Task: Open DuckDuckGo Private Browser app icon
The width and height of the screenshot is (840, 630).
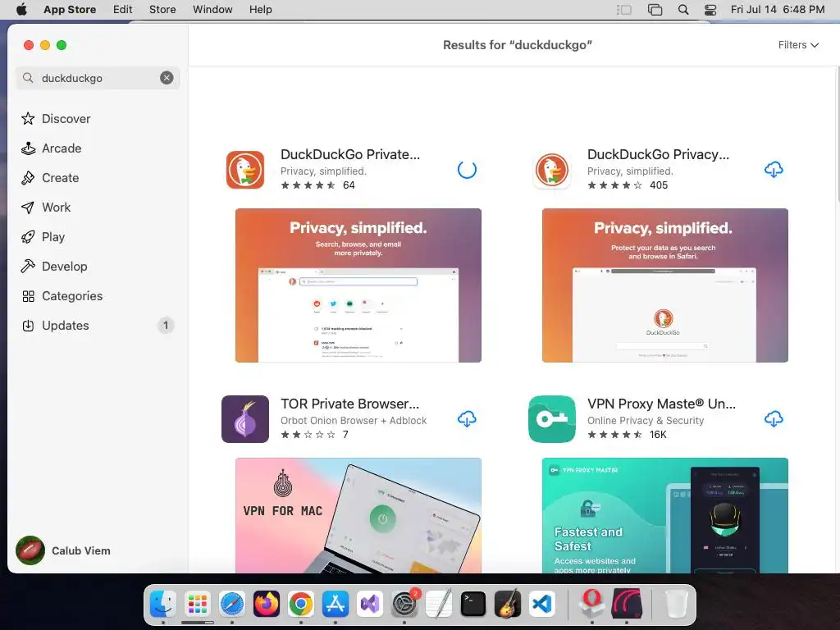Action: (244, 170)
